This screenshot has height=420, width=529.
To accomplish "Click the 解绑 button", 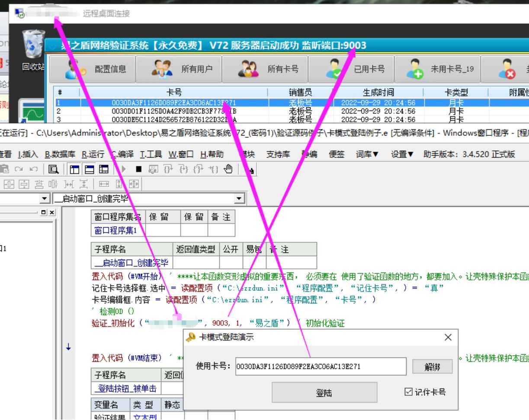I will tap(433, 366).
